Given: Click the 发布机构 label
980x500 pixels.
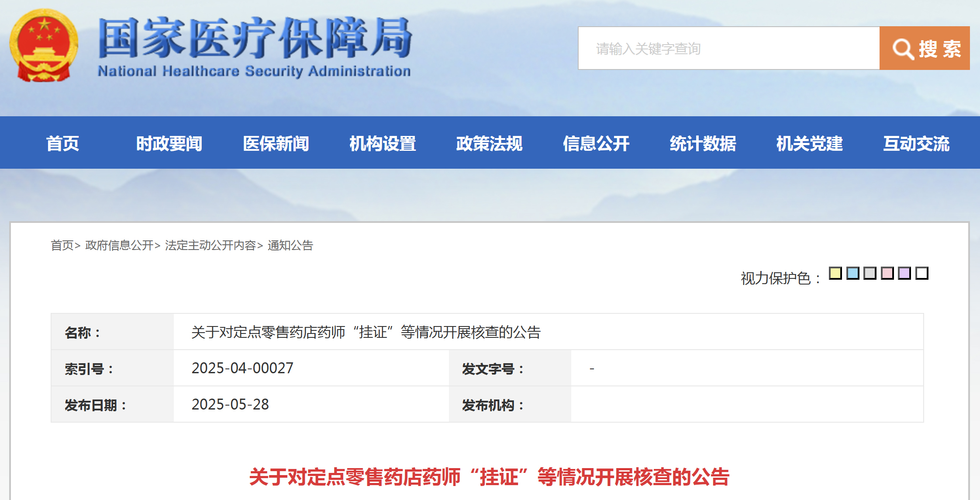Looking at the screenshot, I should click(x=493, y=405).
